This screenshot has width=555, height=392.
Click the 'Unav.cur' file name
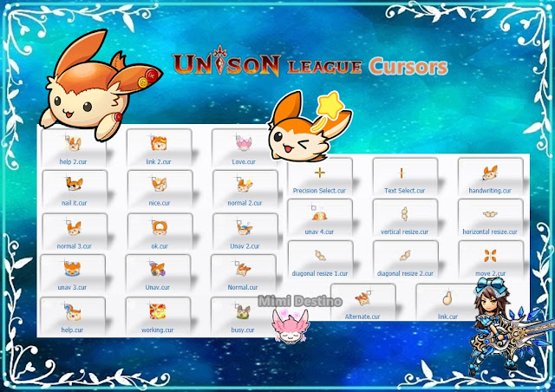click(x=158, y=287)
